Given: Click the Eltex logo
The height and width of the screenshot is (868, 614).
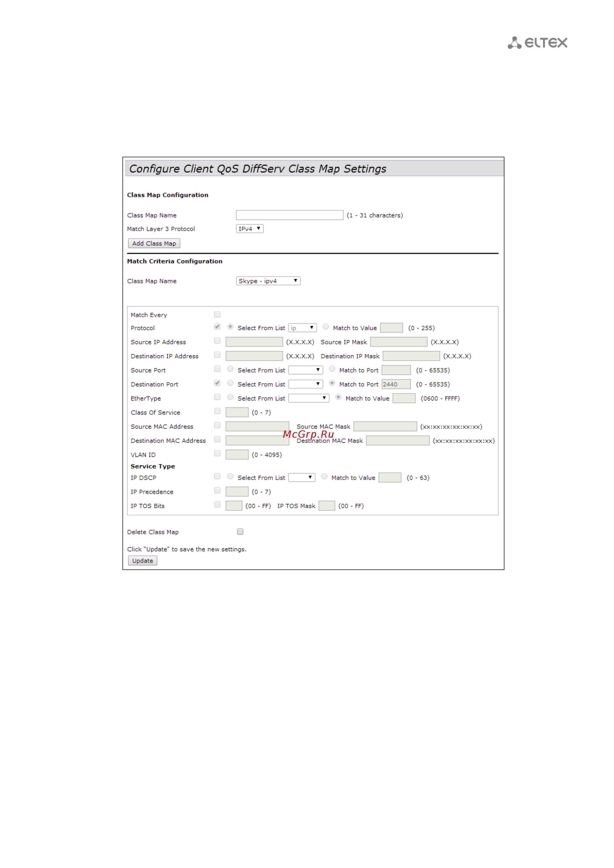Looking at the screenshot, I should [537, 43].
